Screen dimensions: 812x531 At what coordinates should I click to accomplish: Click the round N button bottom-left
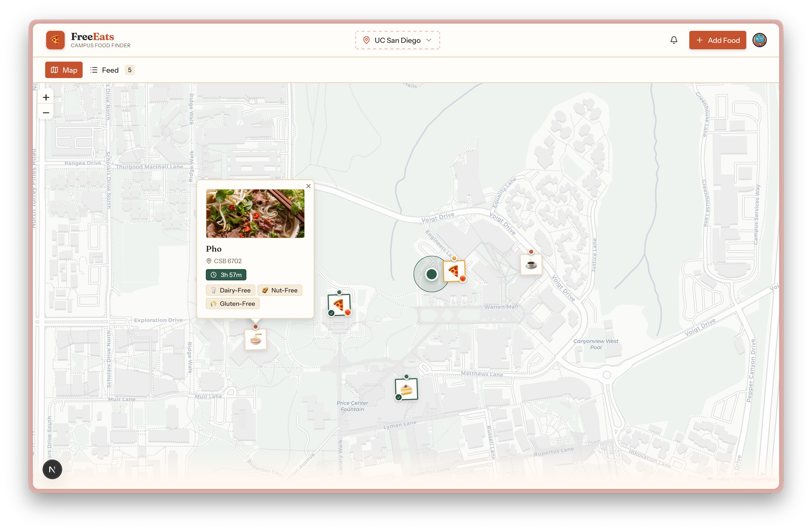52,470
